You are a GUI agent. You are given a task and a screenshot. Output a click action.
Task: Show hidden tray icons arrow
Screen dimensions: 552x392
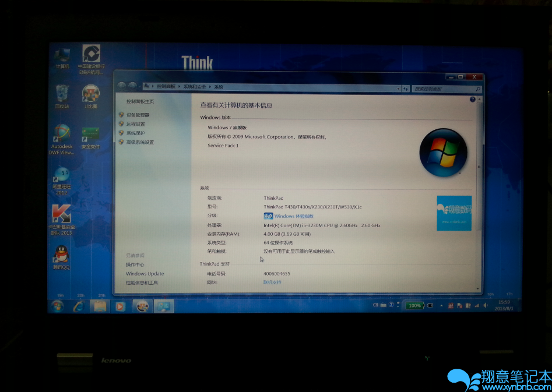pos(441,305)
